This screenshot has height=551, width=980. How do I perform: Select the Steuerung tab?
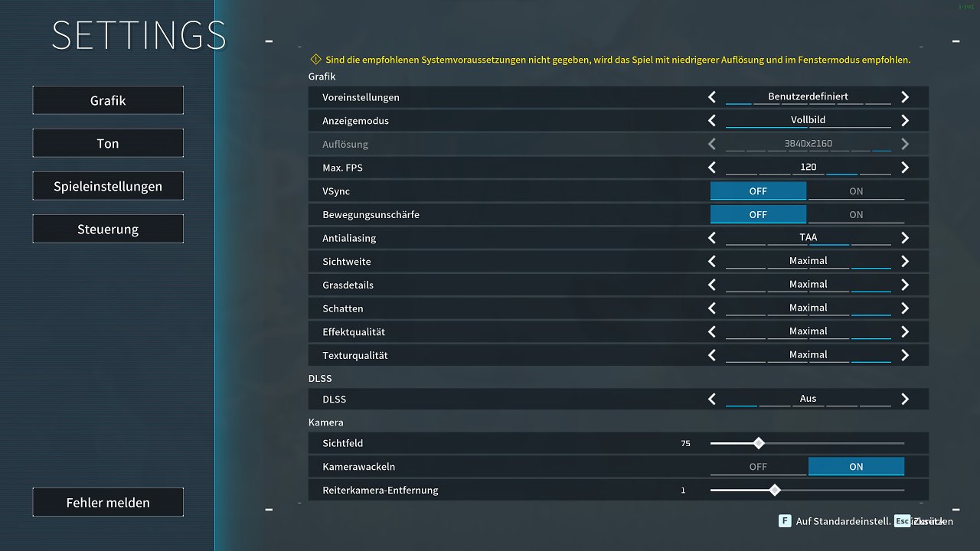tap(108, 229)
